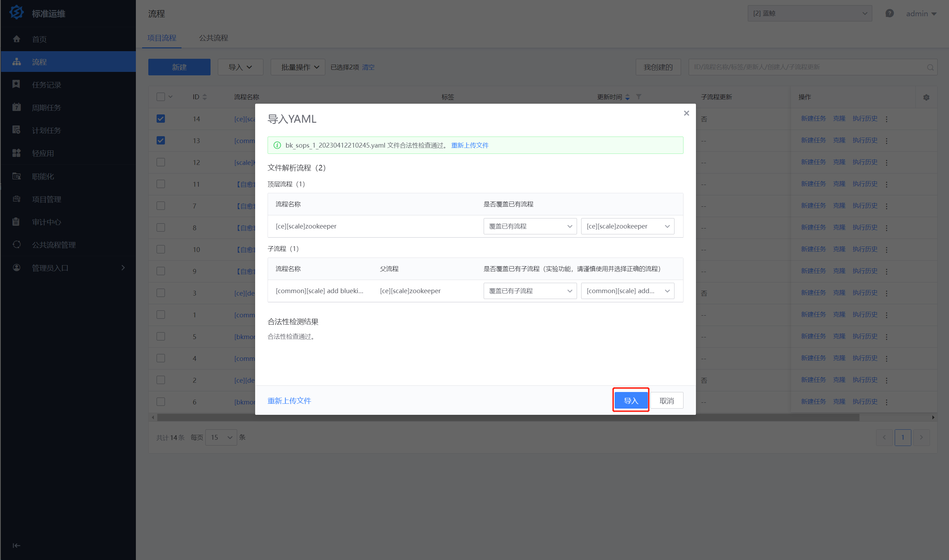Click the horizontal scrollbar under the table
The height and width of the screenshot is (560, 949).
click(508, 417)
